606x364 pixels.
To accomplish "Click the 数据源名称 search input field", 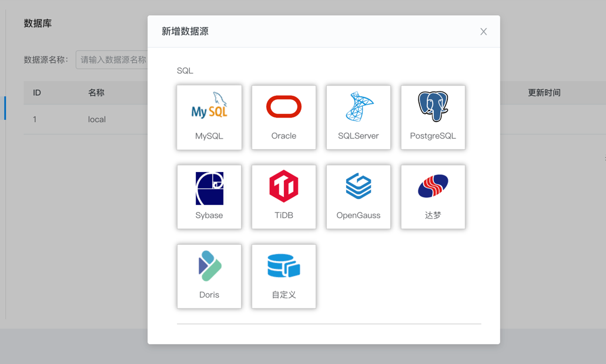I will pos(112,60).
